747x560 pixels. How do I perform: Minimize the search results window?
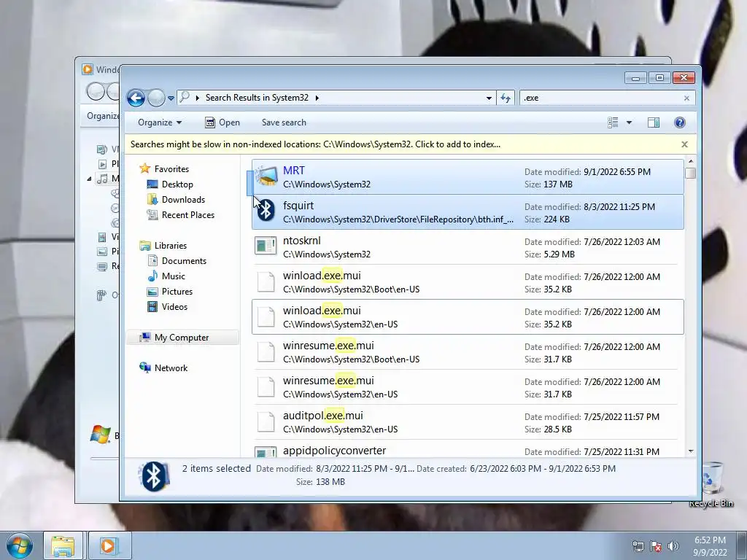pyautogui.click(x=635, y=77)
